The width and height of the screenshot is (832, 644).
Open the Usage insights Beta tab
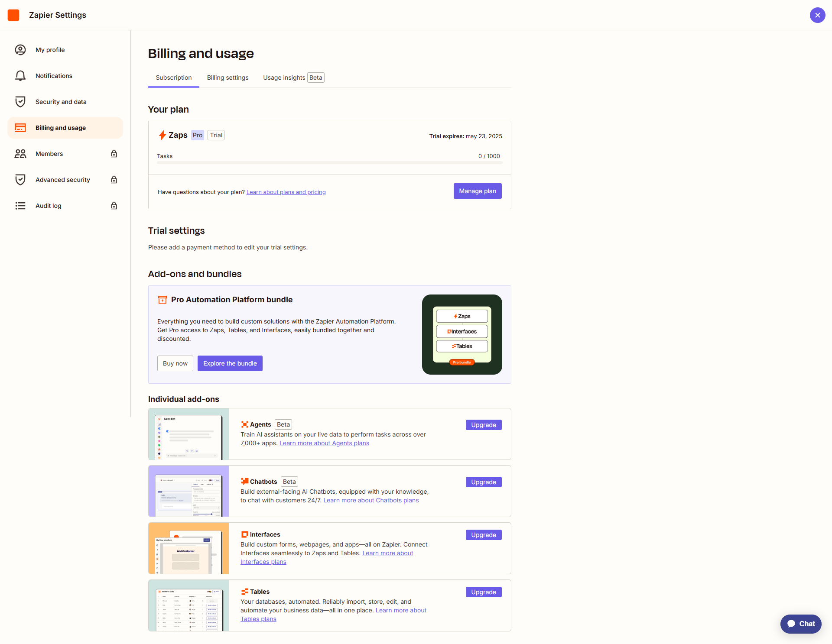click(293, 78)
